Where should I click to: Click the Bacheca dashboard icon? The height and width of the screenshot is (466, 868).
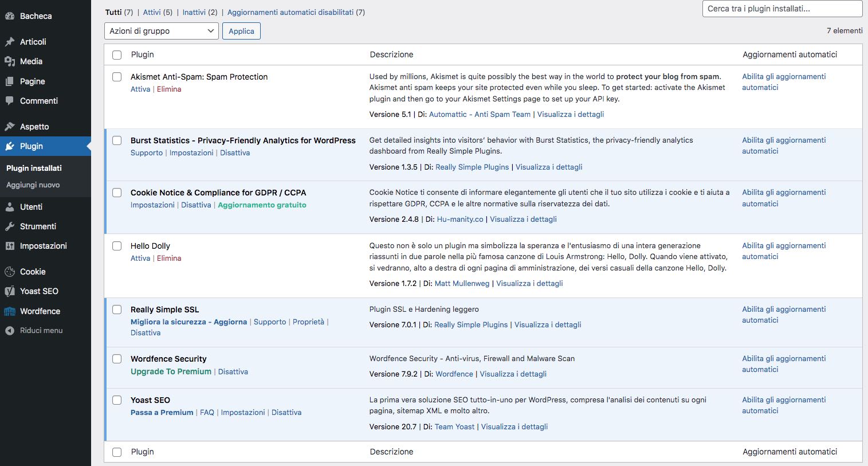[x=10, y=16]
